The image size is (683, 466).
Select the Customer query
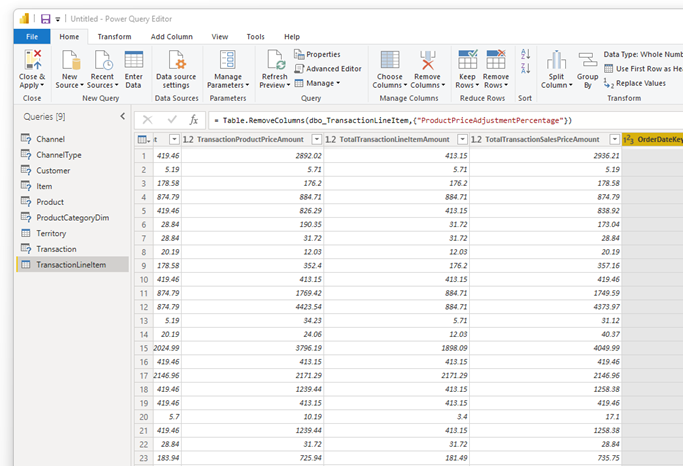[x=73, y=170]
